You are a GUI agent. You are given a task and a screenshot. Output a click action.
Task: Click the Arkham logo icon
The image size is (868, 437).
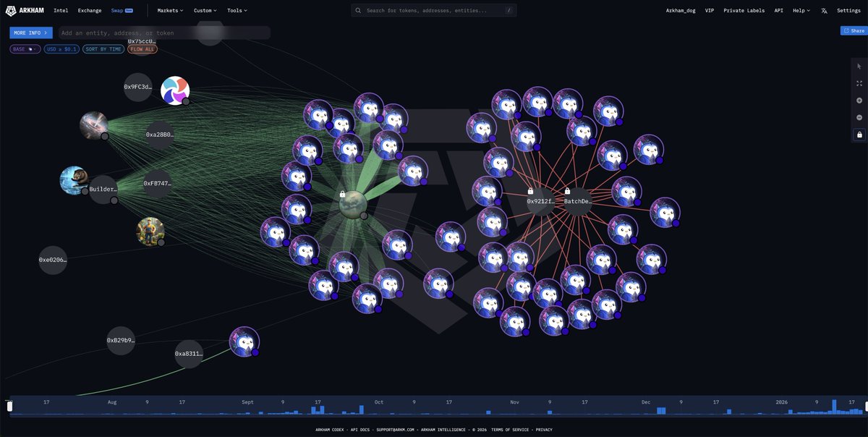click(11, 11)
